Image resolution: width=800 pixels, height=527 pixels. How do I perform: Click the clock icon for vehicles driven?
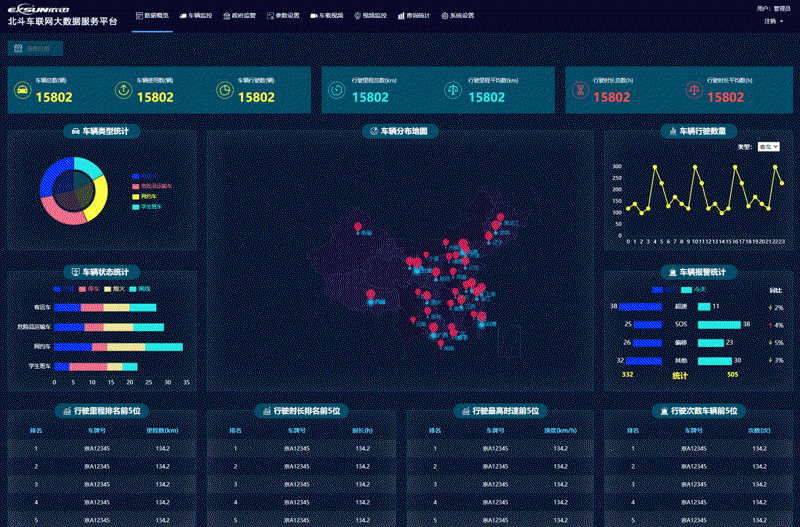(224, 90)
